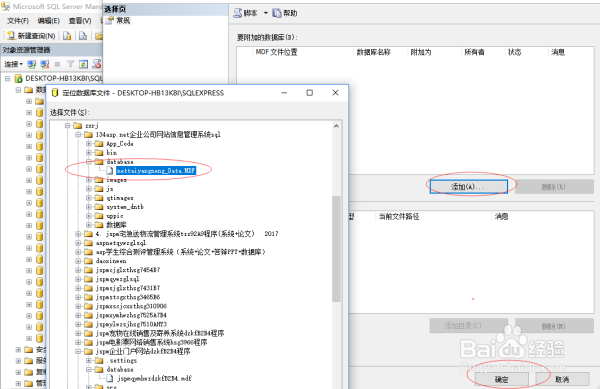600x389 pixels.
Task: Open the 连接 dropdown in Object Explorer
Action: click(x=14, y=64)
